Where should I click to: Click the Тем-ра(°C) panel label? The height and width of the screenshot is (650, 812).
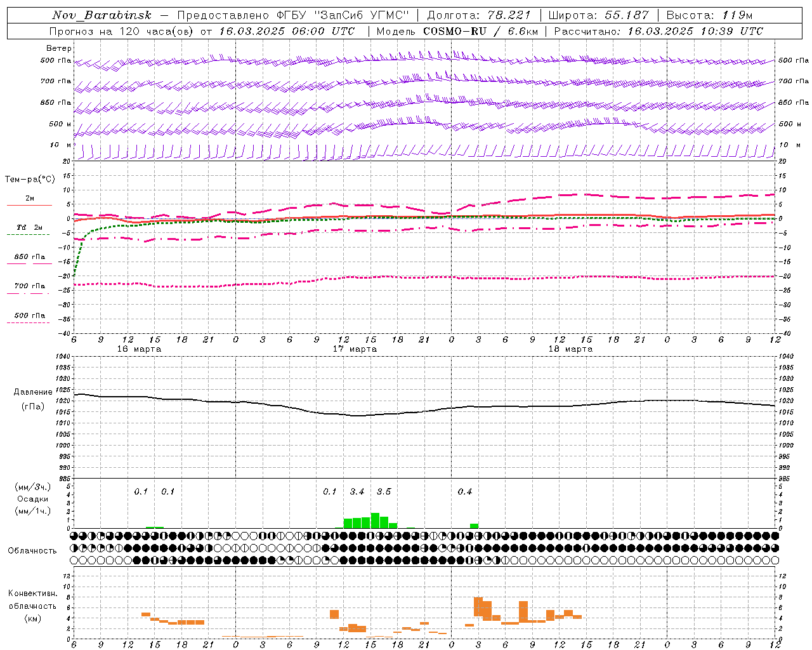point(30,180)
